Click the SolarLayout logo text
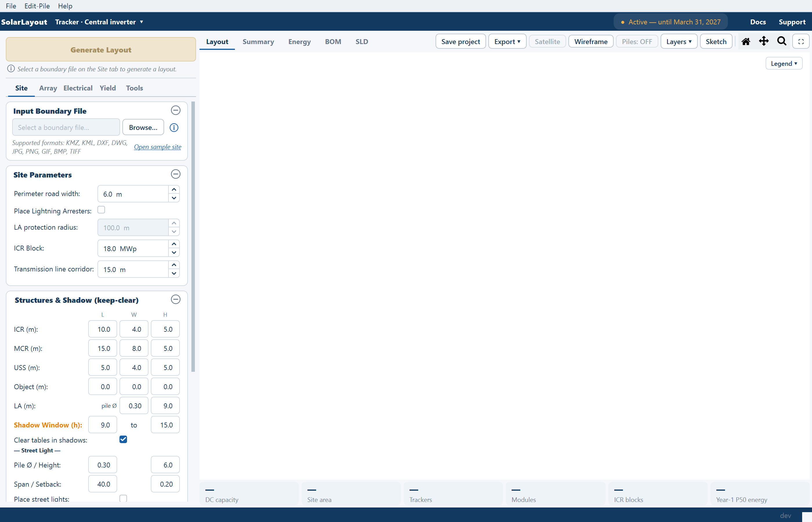Image resolution: width=812 pixels, height=522 pixels. click(x=24, y=22)
